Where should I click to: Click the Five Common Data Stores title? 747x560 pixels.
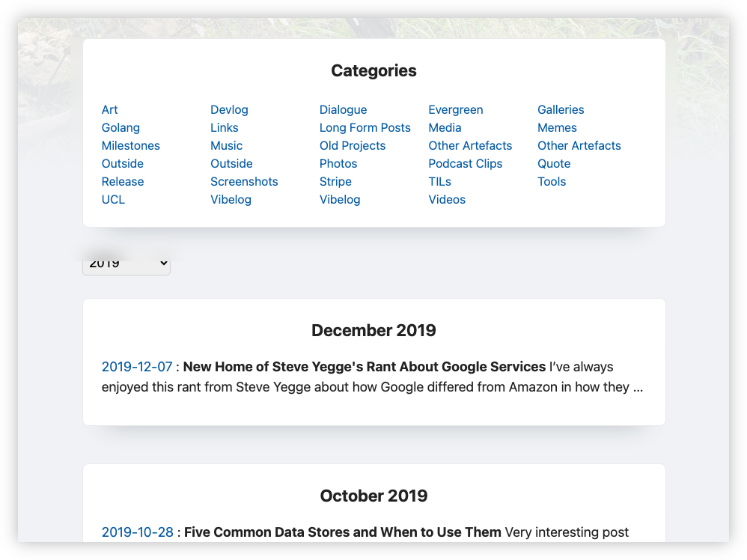coord(343,532)
